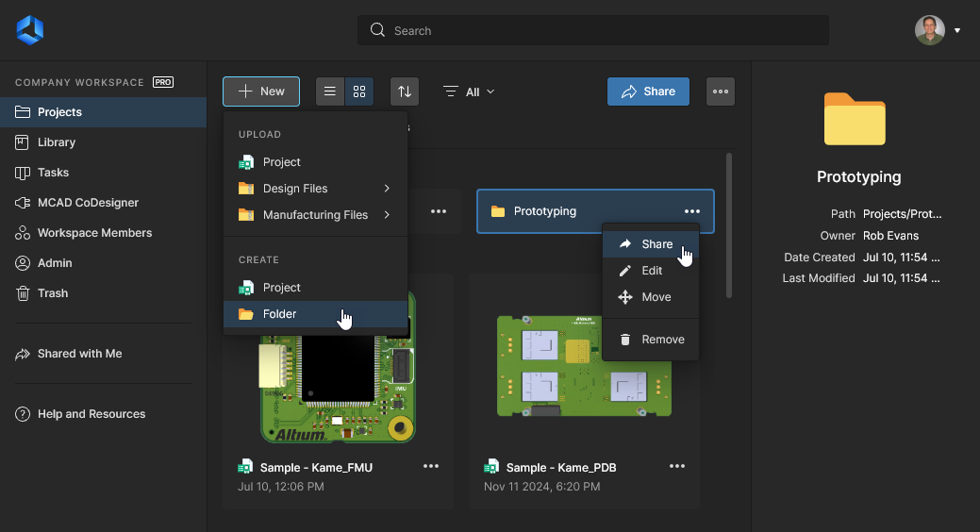Click the project list vertical scrollbar
This screenshot has height=532, width=980.
[729, 225]
